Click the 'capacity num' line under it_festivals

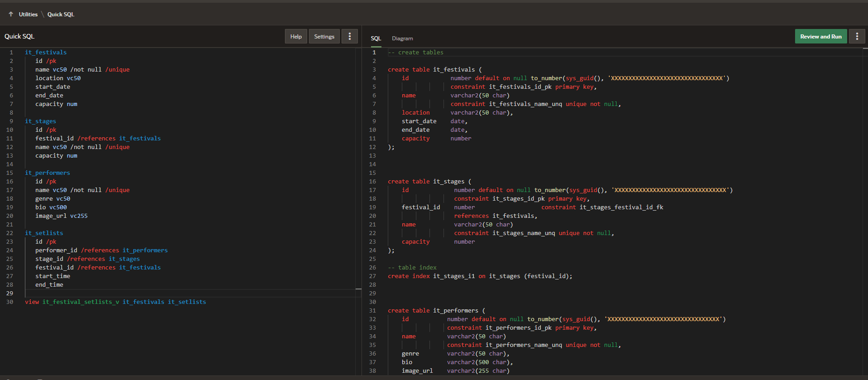(x=56, y=104)
